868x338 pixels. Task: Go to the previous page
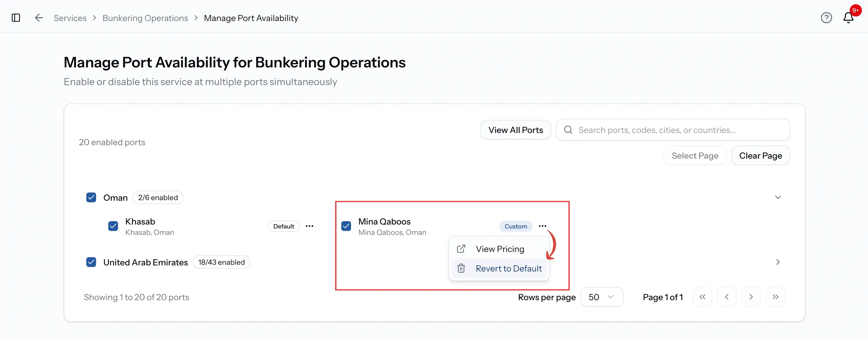coord(726,297)
